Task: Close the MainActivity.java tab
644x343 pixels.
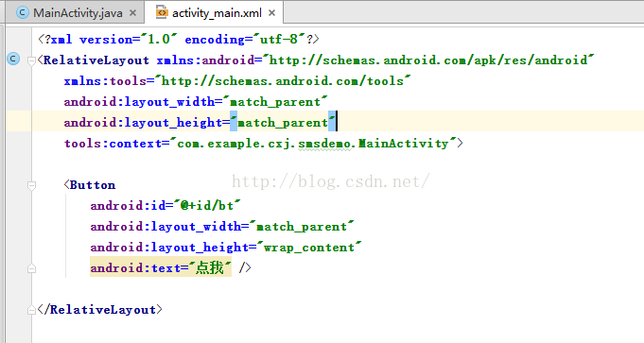Action: (132, 13)
